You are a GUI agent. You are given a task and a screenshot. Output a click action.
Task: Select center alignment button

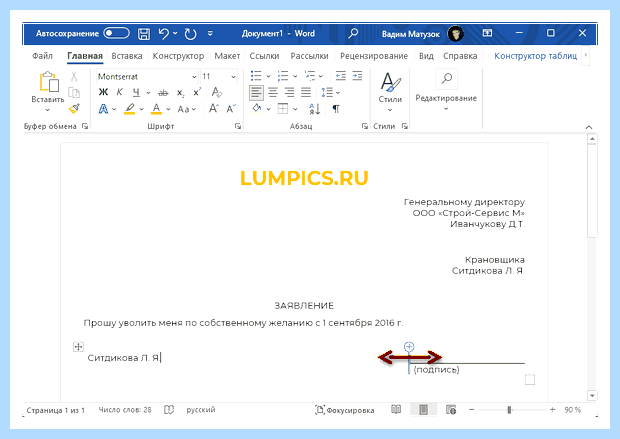tap(273, 93)
